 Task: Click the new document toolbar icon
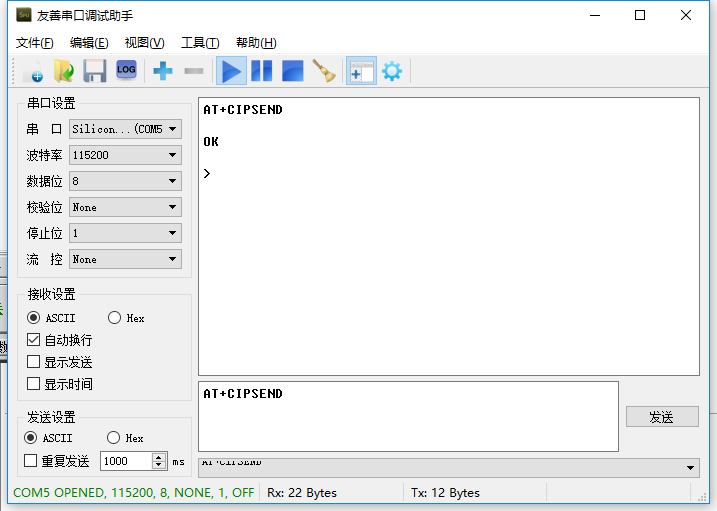[34, 71]
